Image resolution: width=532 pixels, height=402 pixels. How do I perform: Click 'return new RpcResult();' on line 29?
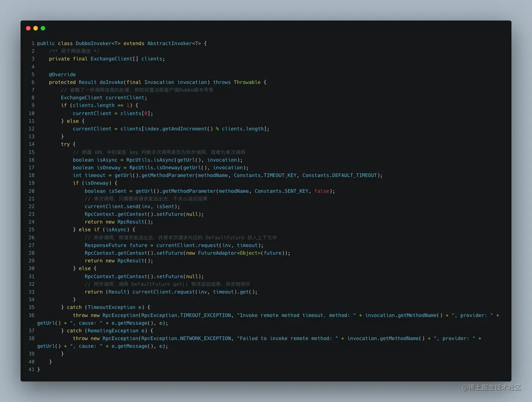[119, 261]
